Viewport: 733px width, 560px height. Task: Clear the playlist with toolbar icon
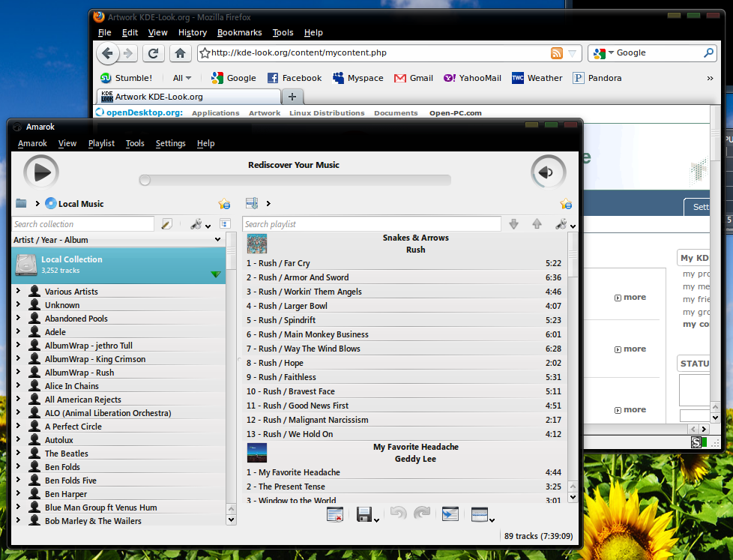335,515
